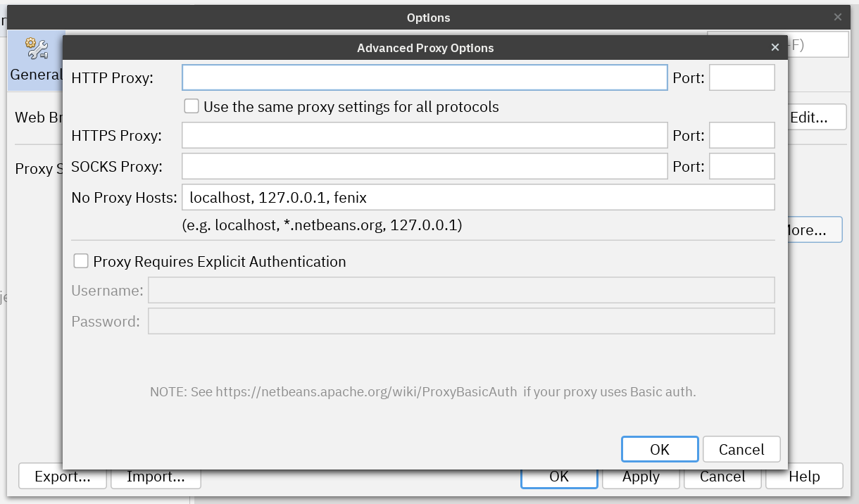This screenshot has width=859, height=504.
Task: Close the Options window
Action: point(838,17)
